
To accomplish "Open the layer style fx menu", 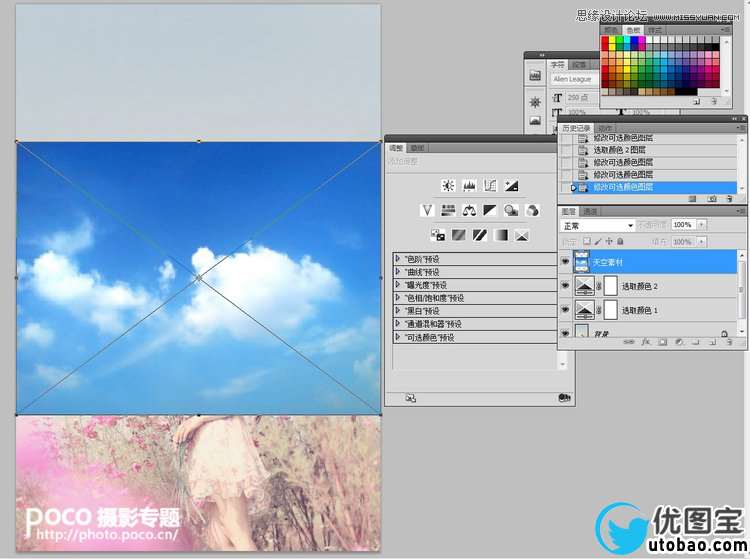I will click(x=646, y=342).
